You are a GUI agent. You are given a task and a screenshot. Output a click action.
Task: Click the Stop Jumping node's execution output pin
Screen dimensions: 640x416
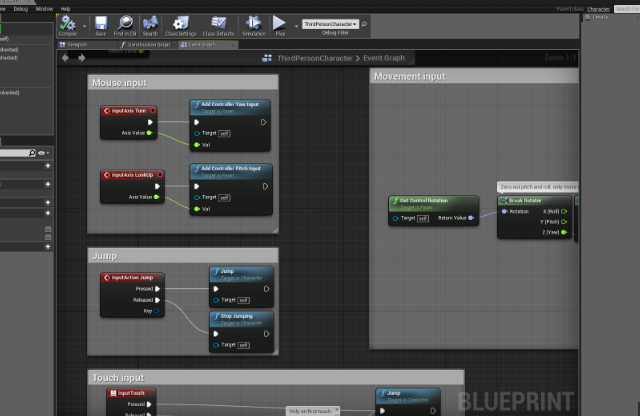click(267, 334)
